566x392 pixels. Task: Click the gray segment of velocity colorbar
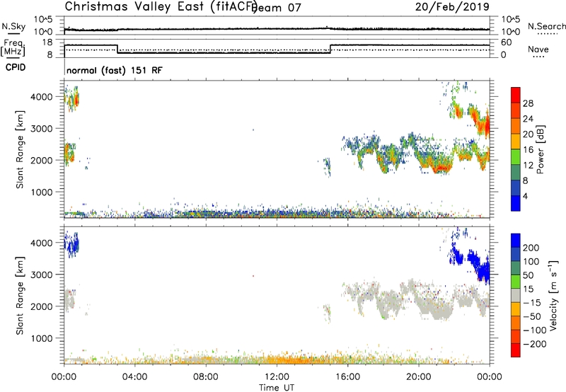coord(516,296)
